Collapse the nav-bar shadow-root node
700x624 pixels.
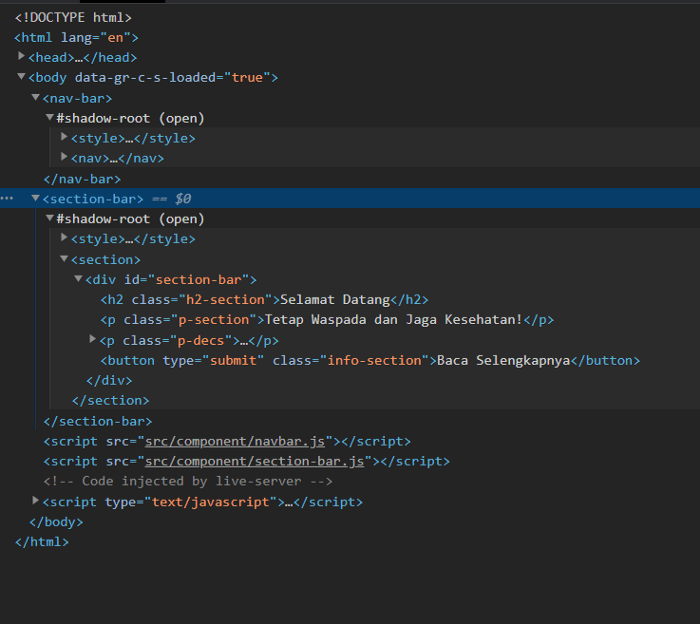pyautogui.click(x=50, y=117)
